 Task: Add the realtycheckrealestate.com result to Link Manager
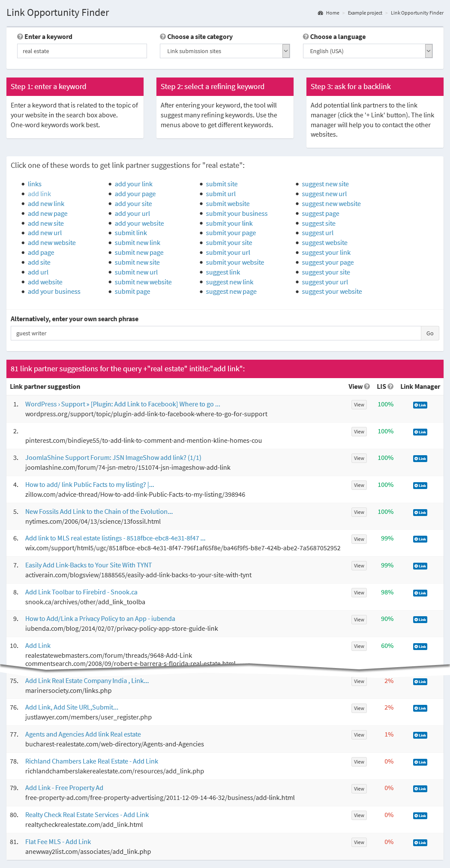(420, 816)
